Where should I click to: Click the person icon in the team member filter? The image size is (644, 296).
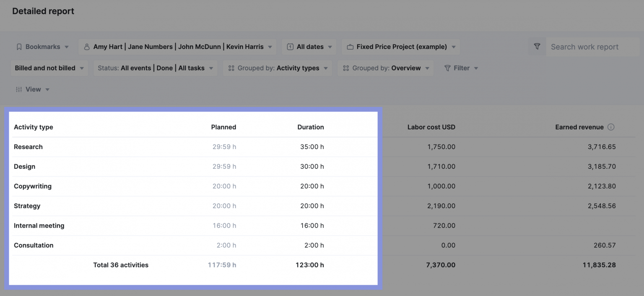tap(87, 46)
